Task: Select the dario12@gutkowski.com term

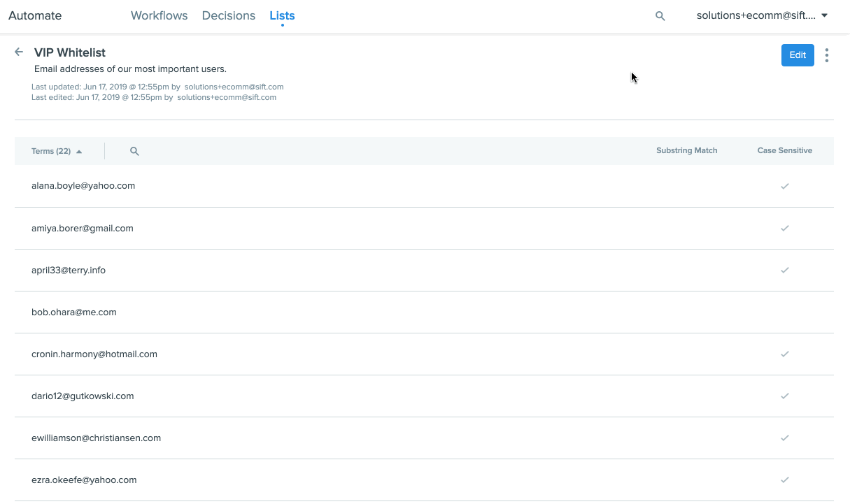Action: [x=83, y=396]
